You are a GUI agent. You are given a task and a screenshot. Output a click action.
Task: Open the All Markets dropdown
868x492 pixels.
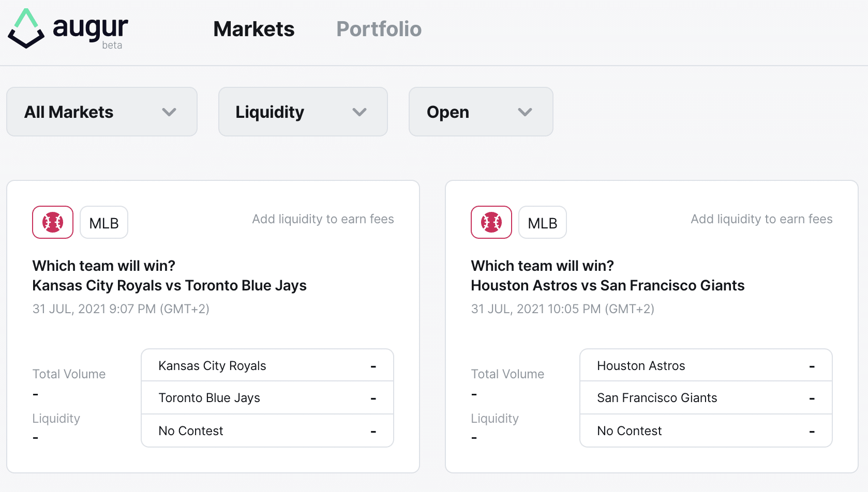coord(102,112)
